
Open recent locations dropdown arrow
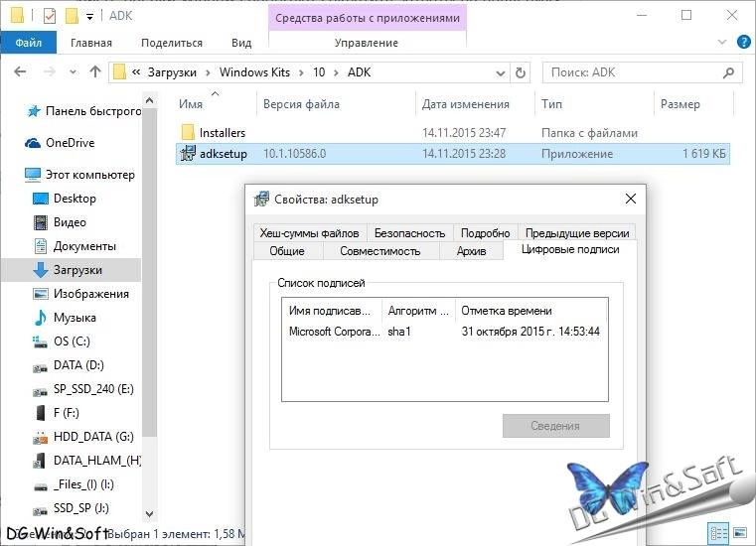tap(73, 72)
